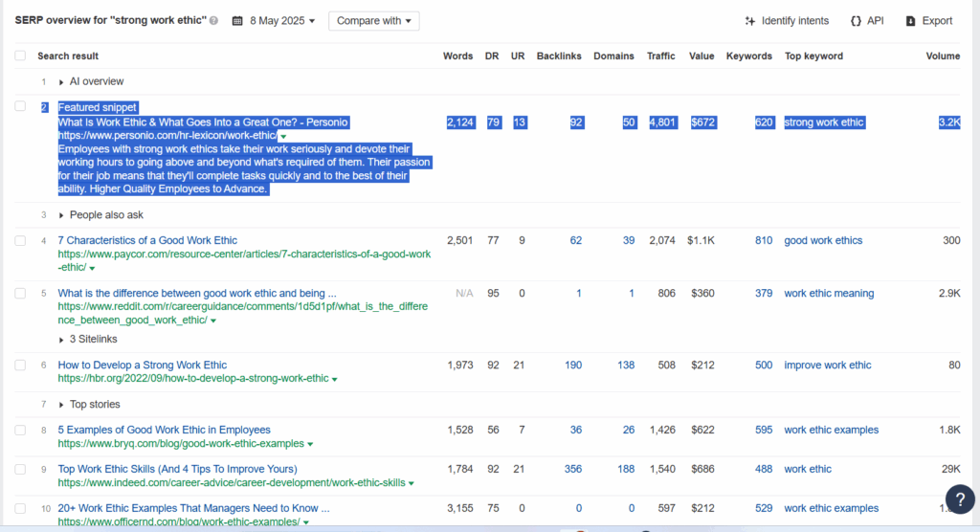Click top keyword work ethic meaning

tap(830, 293)
